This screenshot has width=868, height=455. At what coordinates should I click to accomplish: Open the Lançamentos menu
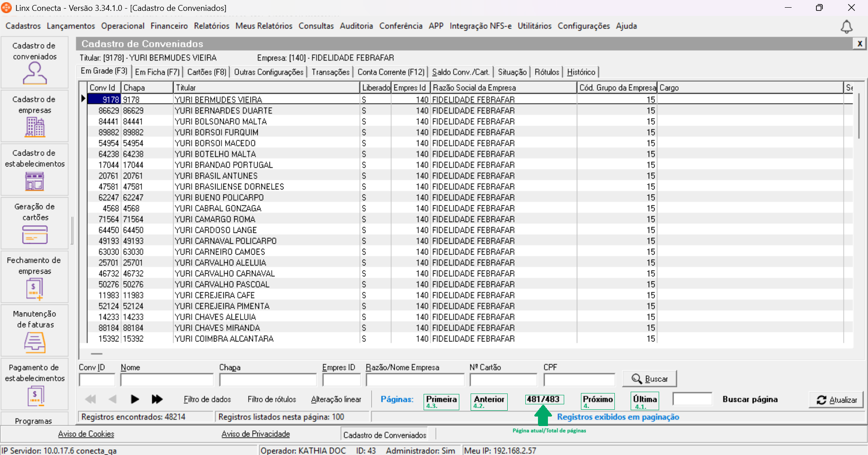click(71, 26)
